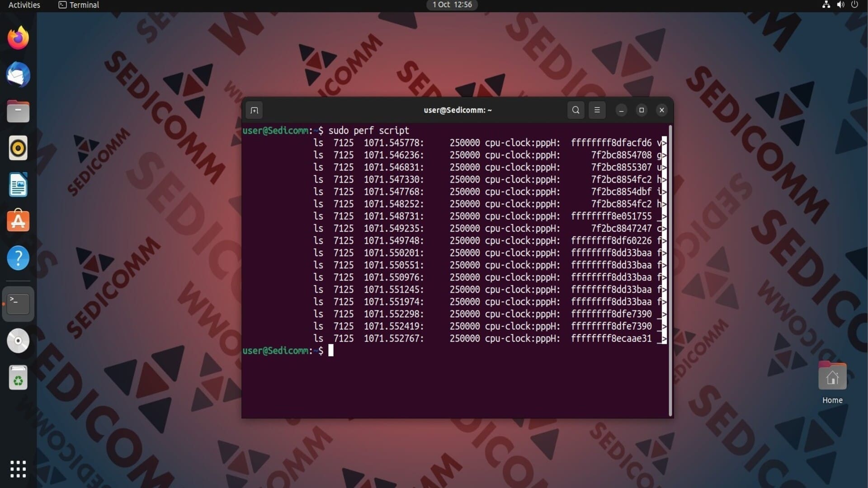The image size is (868, 488).
Task: Open the terminal search
Action: tap(576, 110)
